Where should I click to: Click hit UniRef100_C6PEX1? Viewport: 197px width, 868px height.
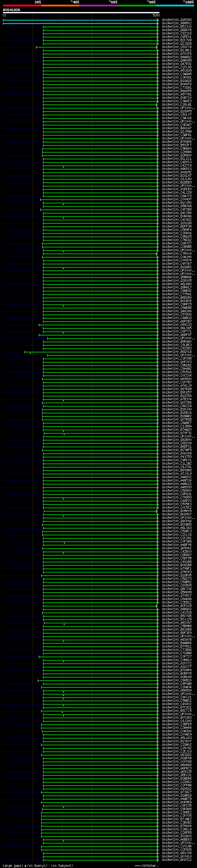(x=177, y=37)
